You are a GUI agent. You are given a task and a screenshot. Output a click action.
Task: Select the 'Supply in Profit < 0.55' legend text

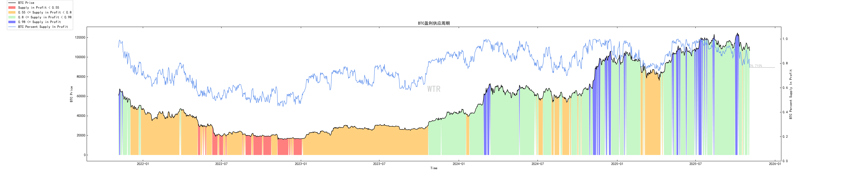point(38,7)
